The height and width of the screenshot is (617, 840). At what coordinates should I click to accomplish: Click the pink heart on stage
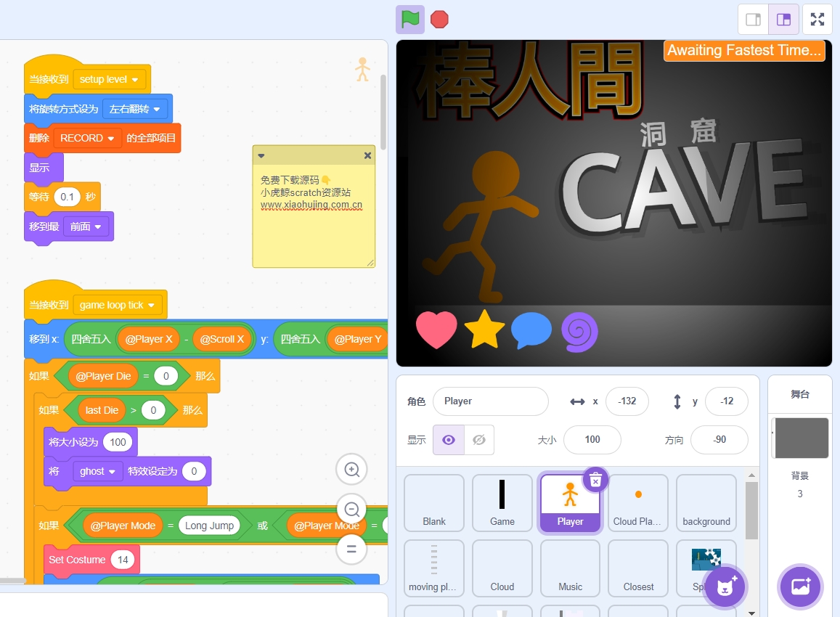click(436, 330)
